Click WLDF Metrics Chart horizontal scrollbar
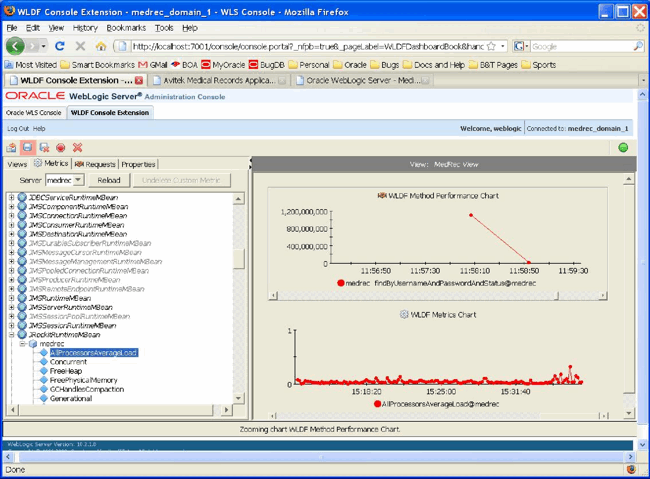The height and width of the screenshot is (479, 650). [x=439, y=415]
